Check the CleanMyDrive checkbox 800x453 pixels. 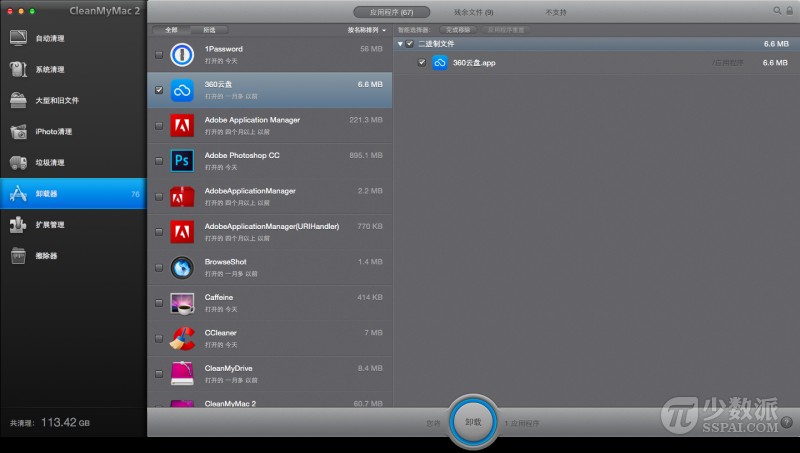[x=159, y=373]
